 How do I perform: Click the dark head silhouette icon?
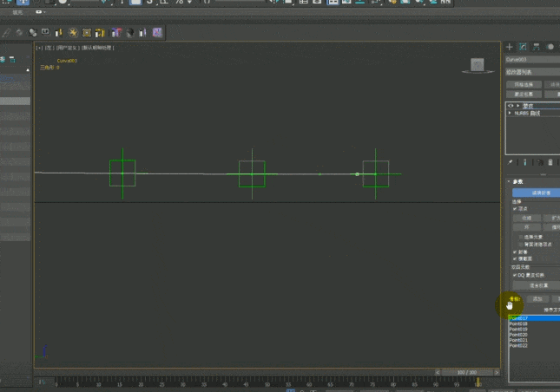click(x=130, y=33)
